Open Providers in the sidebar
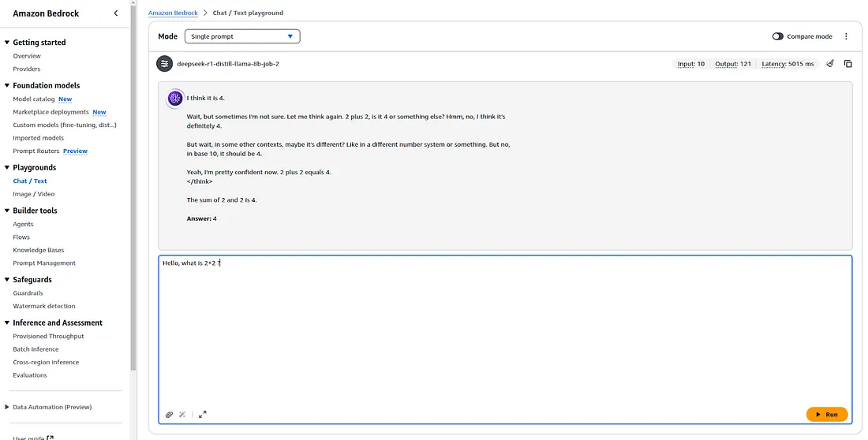 (x=27, y=69)
